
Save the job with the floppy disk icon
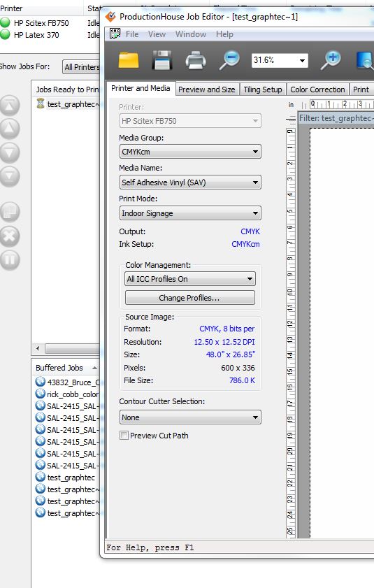tap(161, 60)
